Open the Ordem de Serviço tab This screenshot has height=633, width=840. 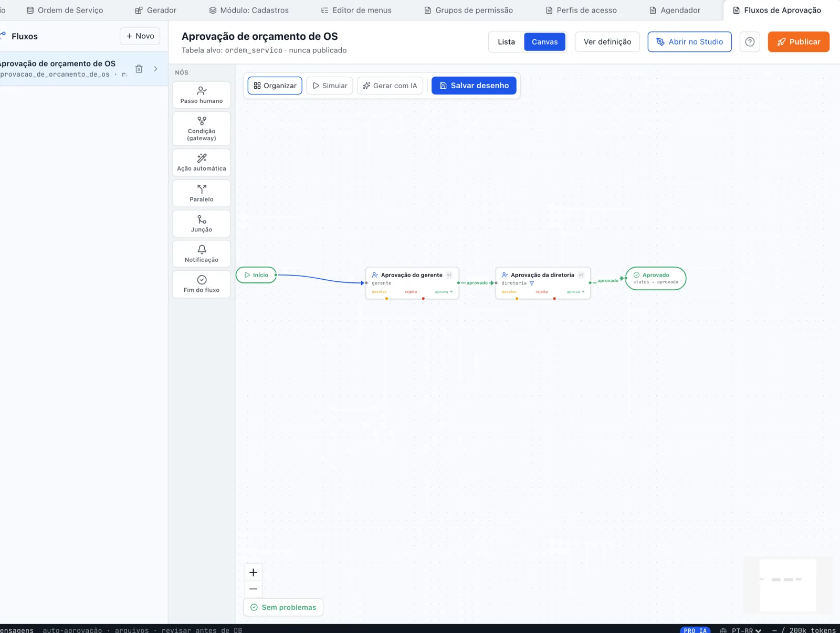tap(65, 10)
